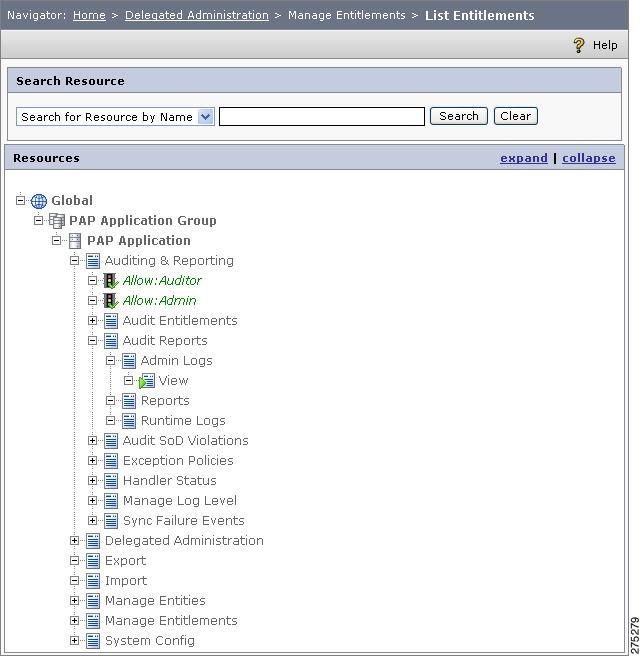This screenshot has width=642, height=656.
Task: Select the Audit Reports tree label
Action: click(x=165, y=341)
